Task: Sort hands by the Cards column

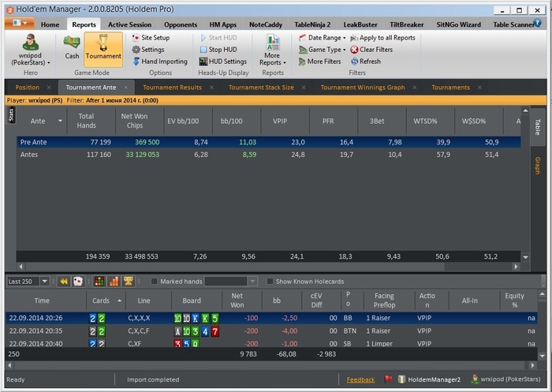Action: 106,301
